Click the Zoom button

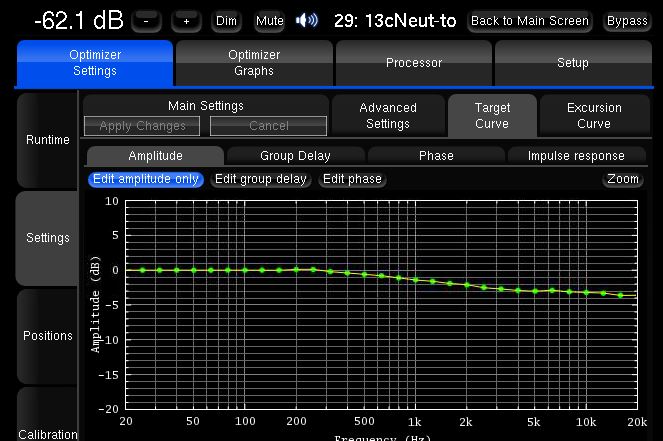point(622,179)
